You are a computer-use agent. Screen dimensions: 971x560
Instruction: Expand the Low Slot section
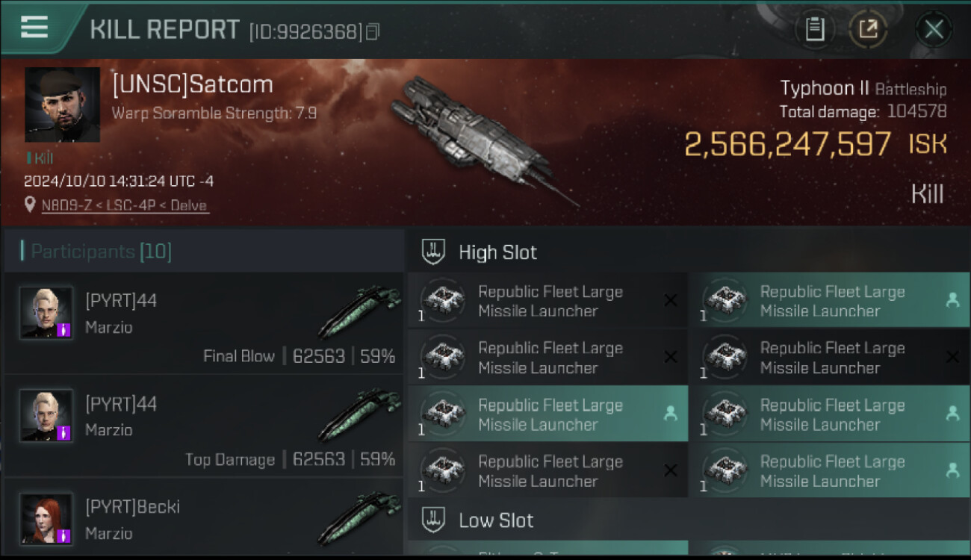click(496, 520)
